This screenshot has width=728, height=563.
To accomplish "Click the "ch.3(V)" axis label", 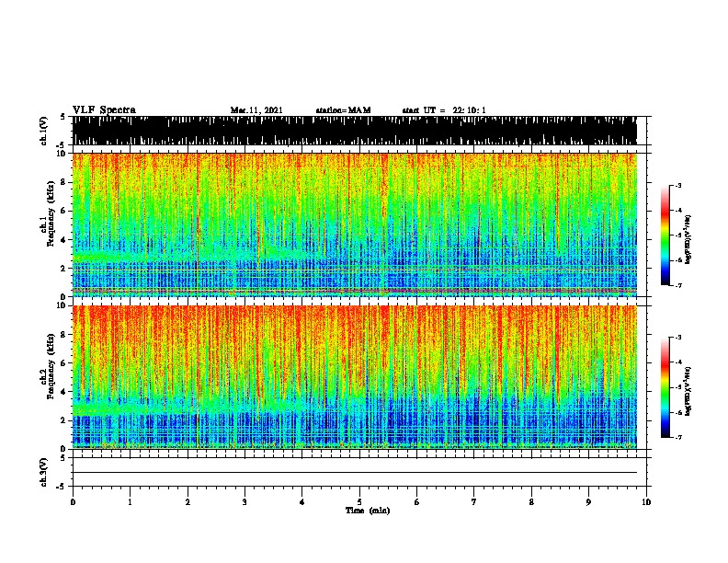I will pyautogui.click(x=43, y=472).
